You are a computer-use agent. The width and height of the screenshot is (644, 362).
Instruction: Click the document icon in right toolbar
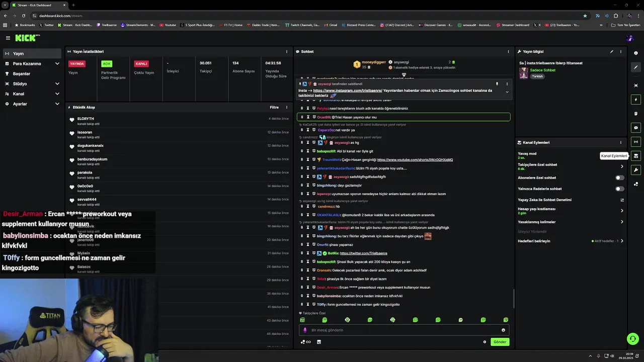pyautogui.click(x=636, y=114)
